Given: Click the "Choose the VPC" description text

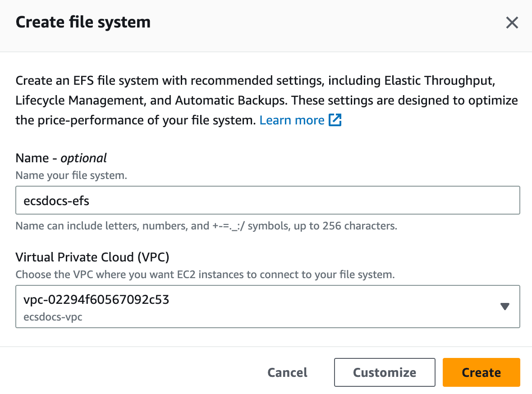Looking at the screenshot, I should (x=205, y=275).
